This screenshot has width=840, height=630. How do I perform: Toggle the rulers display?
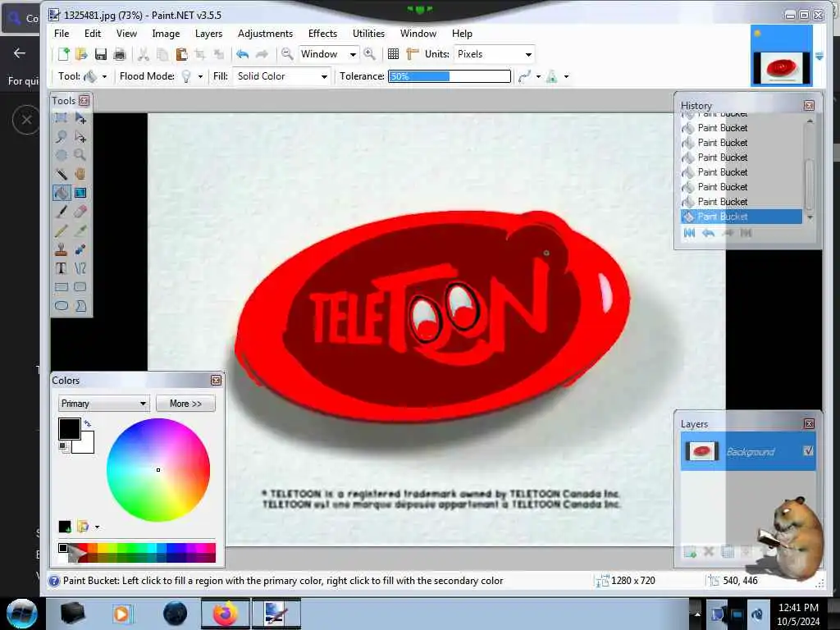(412, 53)
